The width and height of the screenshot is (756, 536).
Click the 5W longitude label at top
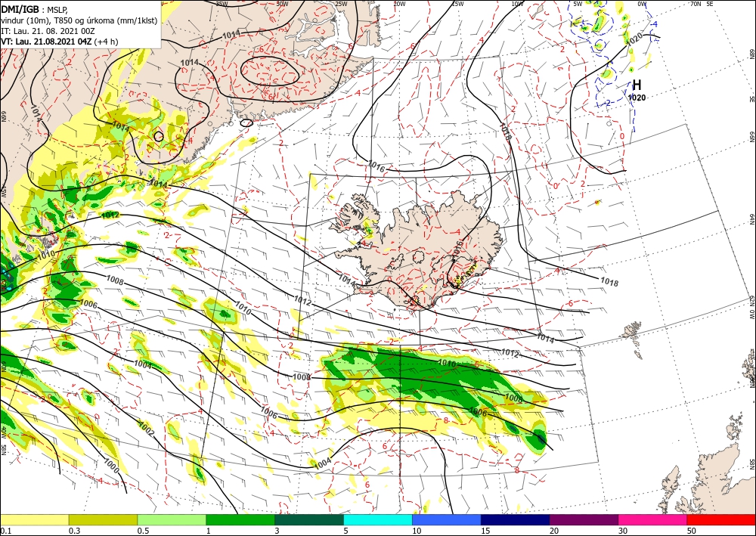(x=578, y=4)
